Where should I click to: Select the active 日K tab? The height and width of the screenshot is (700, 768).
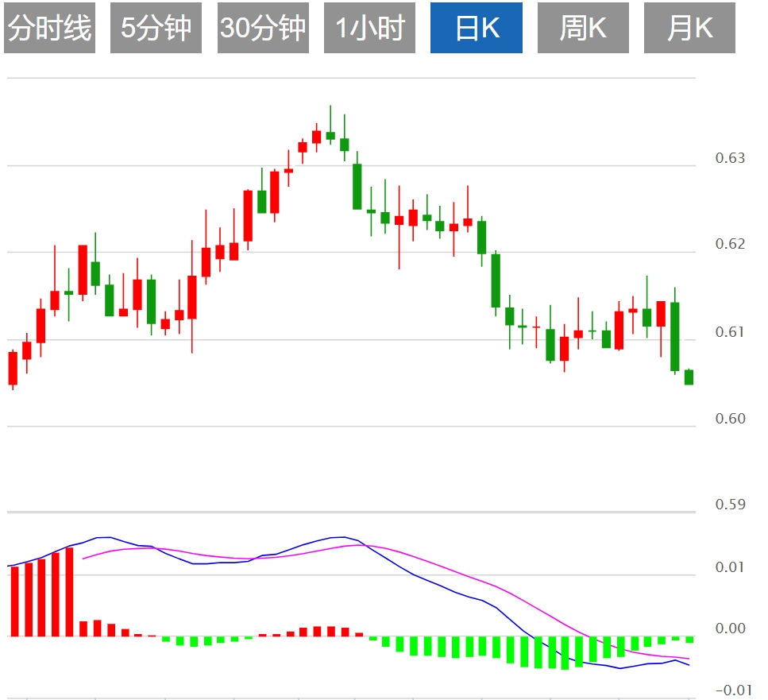[477, 29]
